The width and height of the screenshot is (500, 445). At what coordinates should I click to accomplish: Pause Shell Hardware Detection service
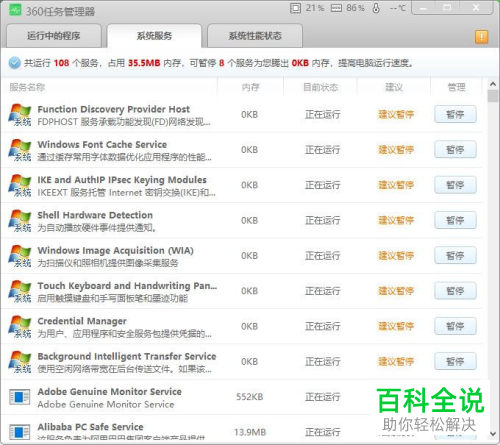(x=455, y=220)
